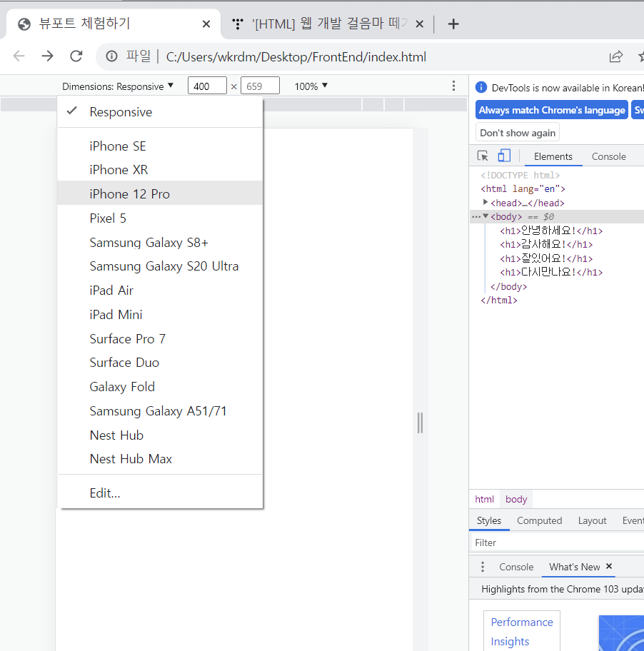The image size is (644, 651).
Task: Click the globe favicon on the first tab
Action: [24, 24]
